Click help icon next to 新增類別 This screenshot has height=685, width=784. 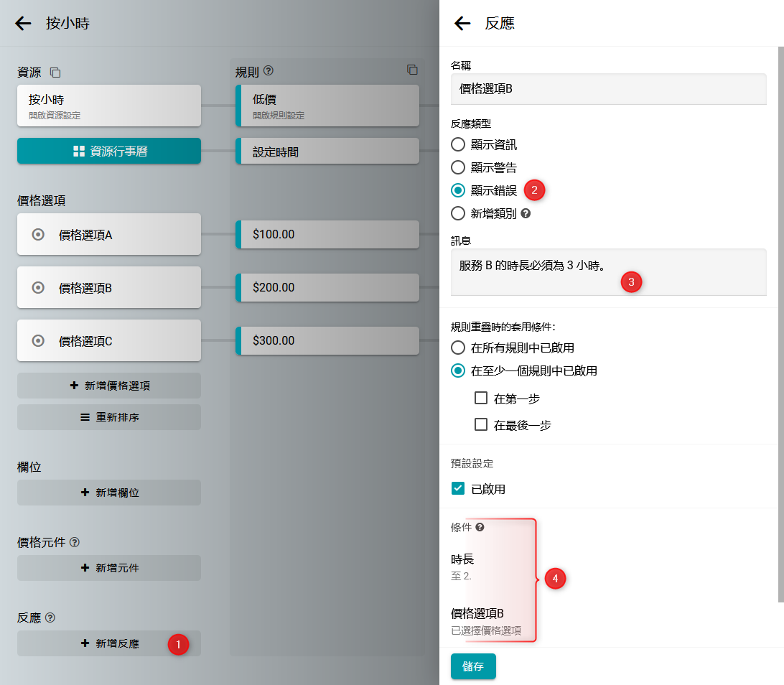(x=526, y=213)
